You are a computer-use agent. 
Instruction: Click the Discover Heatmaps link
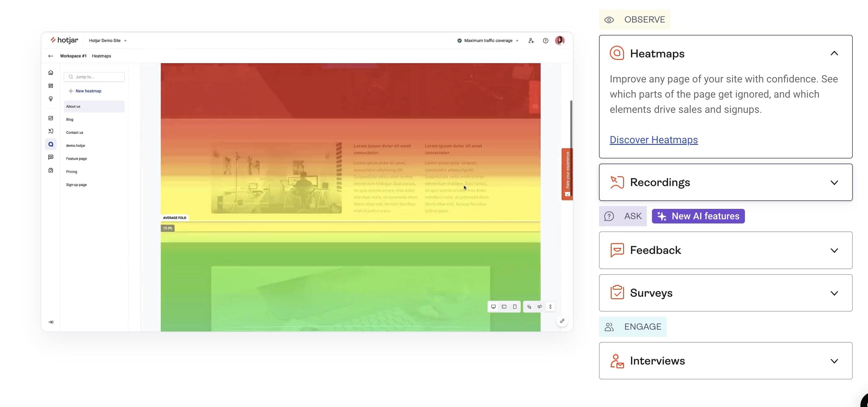click(653, 140)
